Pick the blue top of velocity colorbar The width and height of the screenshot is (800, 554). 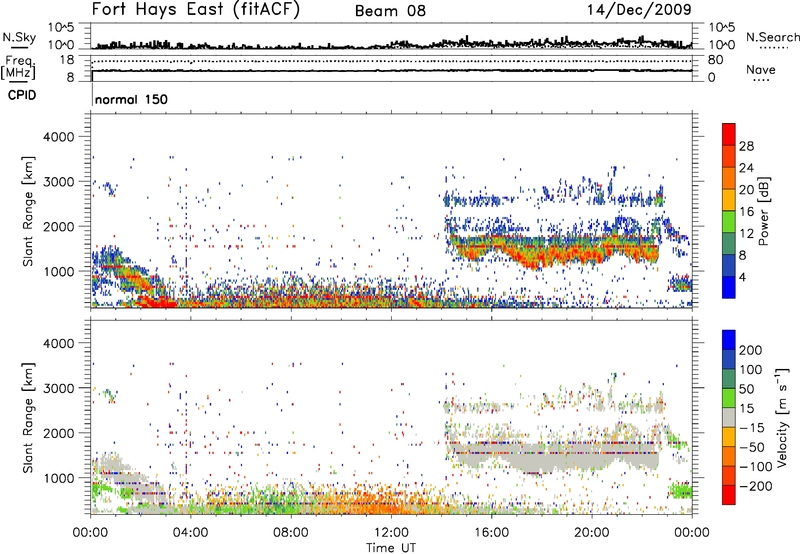[x=729, y=340]
